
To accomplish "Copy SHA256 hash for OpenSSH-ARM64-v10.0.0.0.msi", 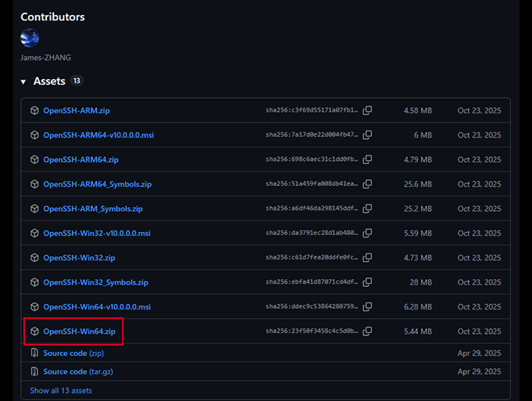I will [x=367, y=135].
